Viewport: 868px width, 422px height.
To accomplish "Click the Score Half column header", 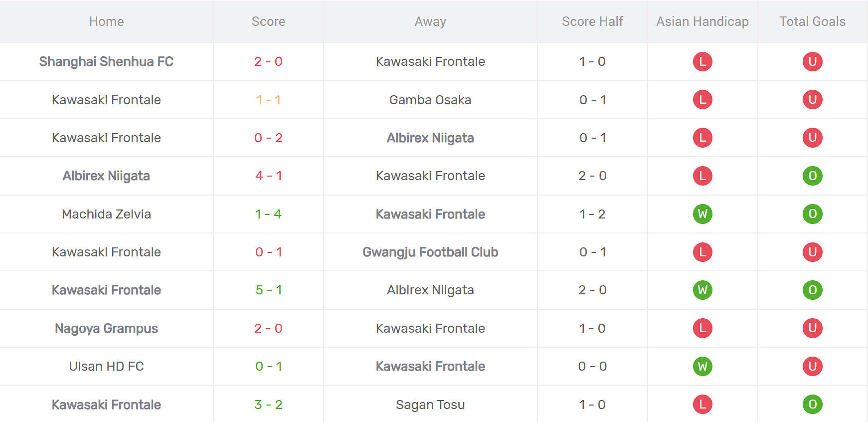I will [592, 21].
